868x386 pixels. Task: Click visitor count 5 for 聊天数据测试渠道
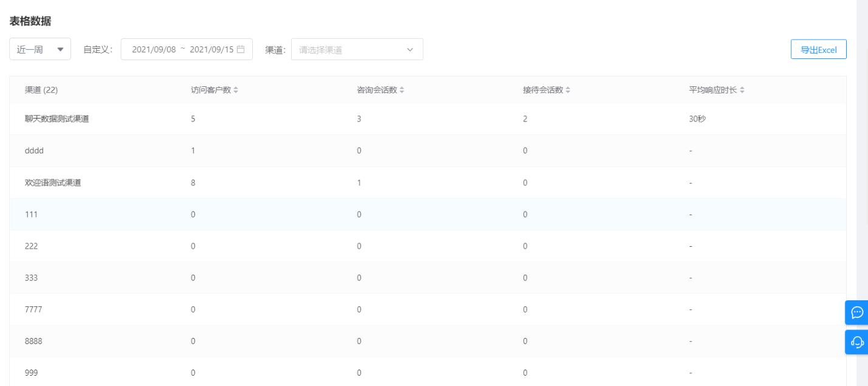click(x=193, y=119)
